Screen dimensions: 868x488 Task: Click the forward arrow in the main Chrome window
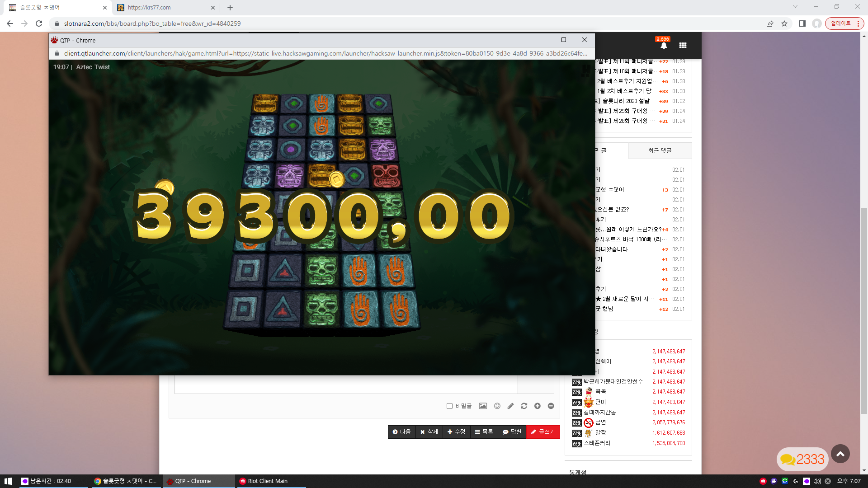(24, 23)
